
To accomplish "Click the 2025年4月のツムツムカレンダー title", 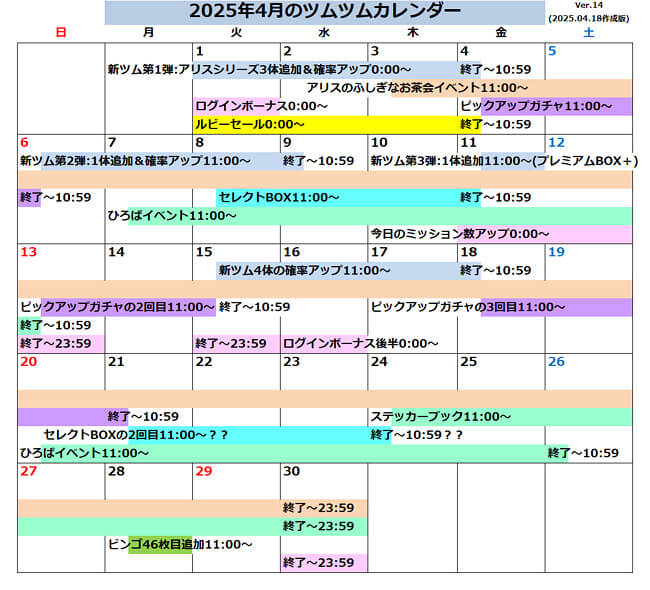I will point(324,12).
